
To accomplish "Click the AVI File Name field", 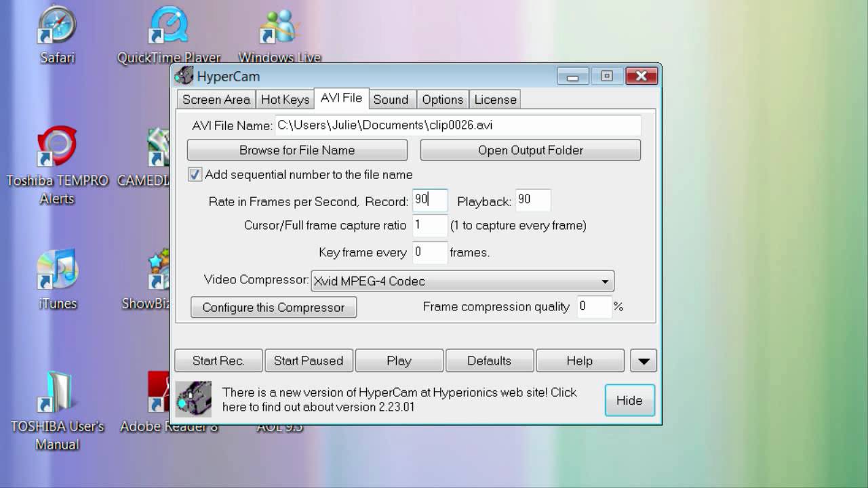I will pos(458,125).
